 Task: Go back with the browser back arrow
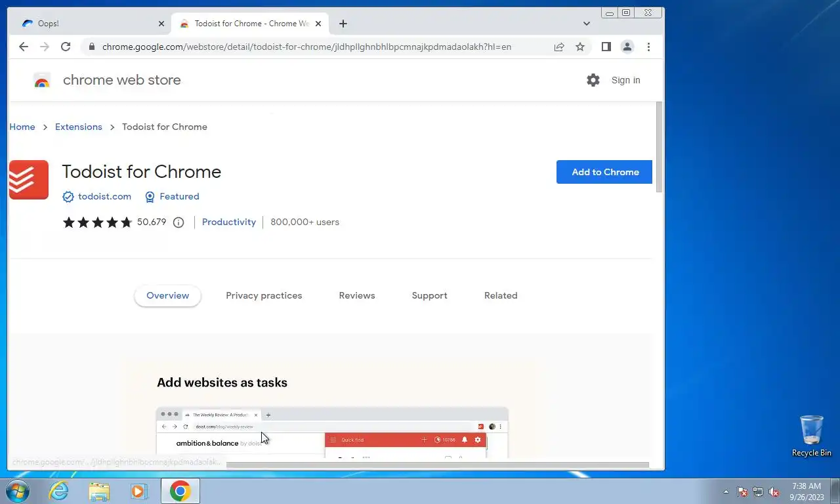point(24,47)
